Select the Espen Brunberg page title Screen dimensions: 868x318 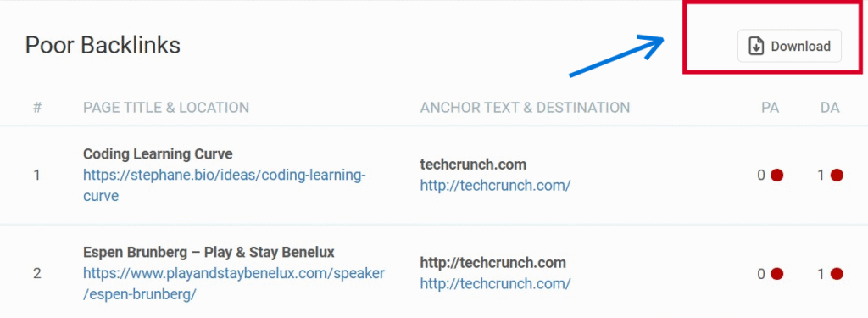pyautogui.click(x=209, y=253)
